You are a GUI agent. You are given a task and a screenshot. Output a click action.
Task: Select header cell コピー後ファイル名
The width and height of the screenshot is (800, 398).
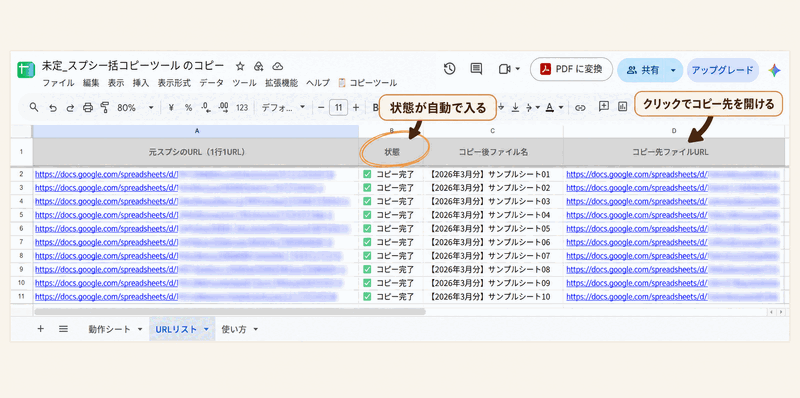point(493,152)
